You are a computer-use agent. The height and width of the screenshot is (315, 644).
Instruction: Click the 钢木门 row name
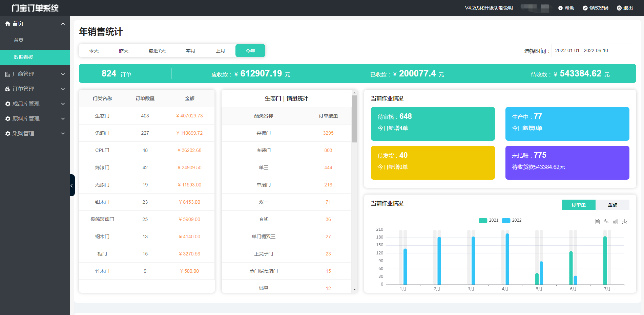tap(102, 237)
